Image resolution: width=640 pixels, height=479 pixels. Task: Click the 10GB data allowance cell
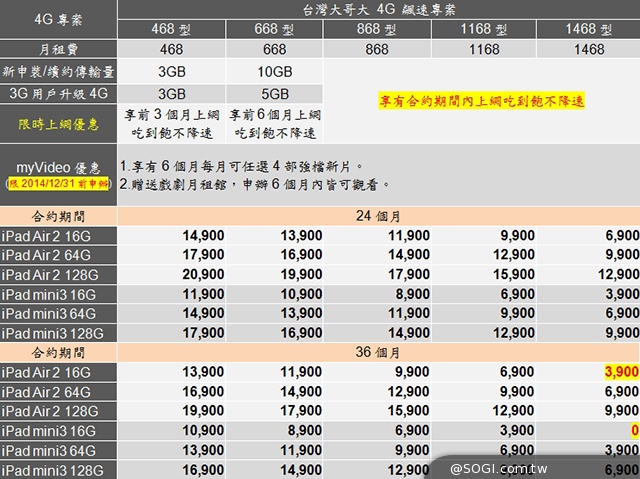(x=275, y=72)
